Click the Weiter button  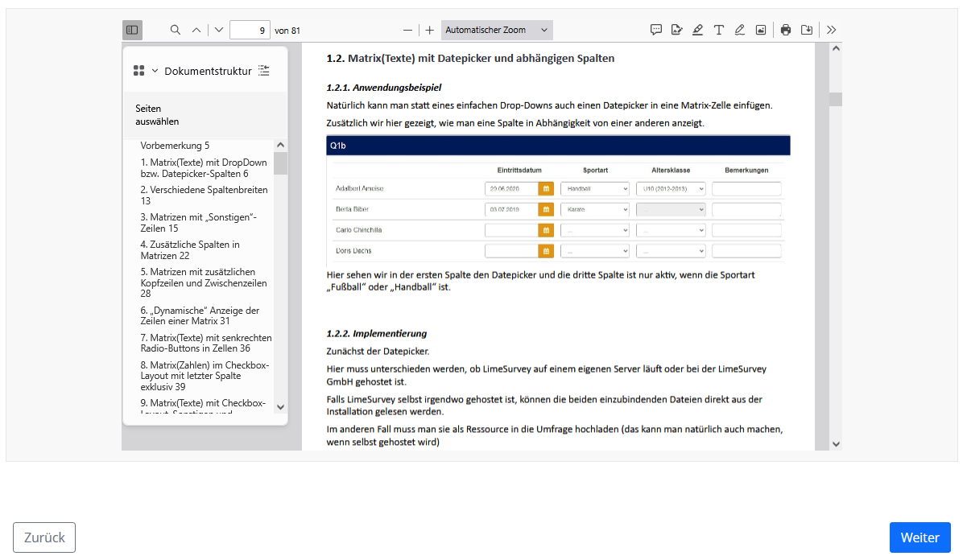tap(919, 537)
